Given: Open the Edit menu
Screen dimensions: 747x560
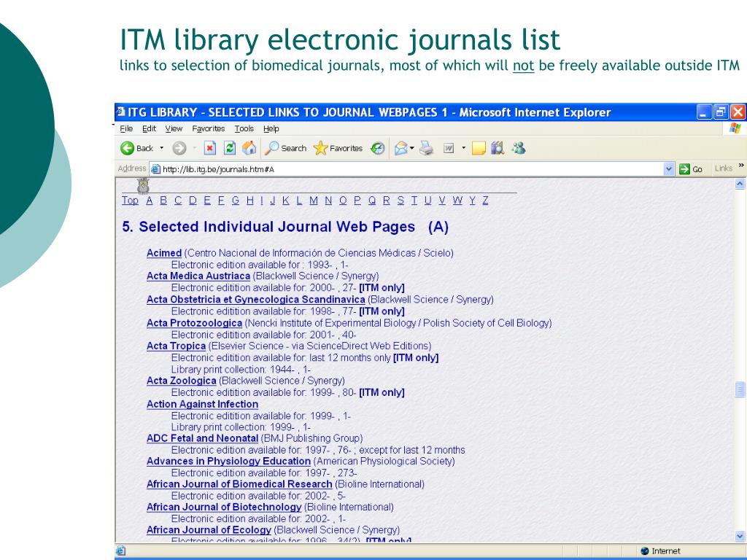Looking at the screenshot, I should click(x=149, y=128).
